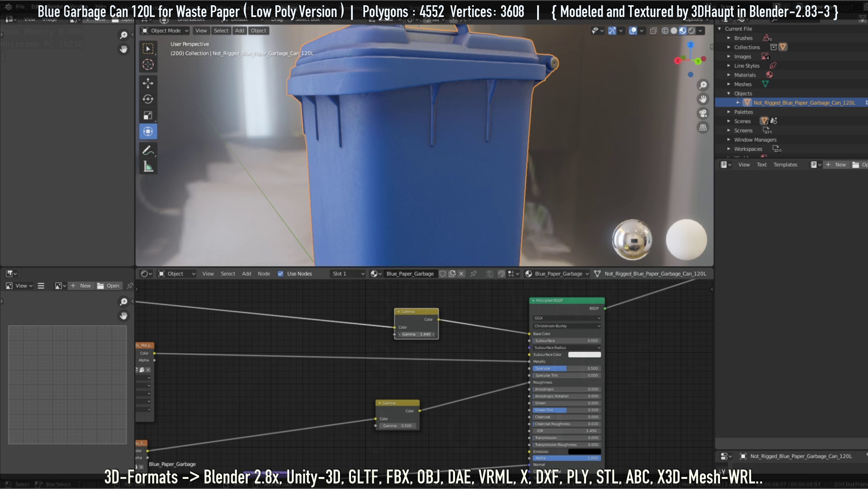This screenshot has width=868, height=489.
Task: Expand the Materials tree item
Action: click(x=728, y=75)
